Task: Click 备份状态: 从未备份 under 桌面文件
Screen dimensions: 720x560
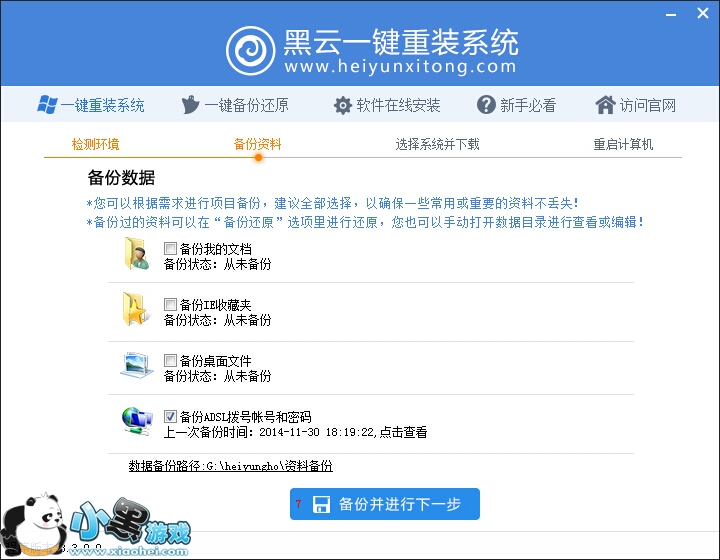Action: tap(218, 376)
